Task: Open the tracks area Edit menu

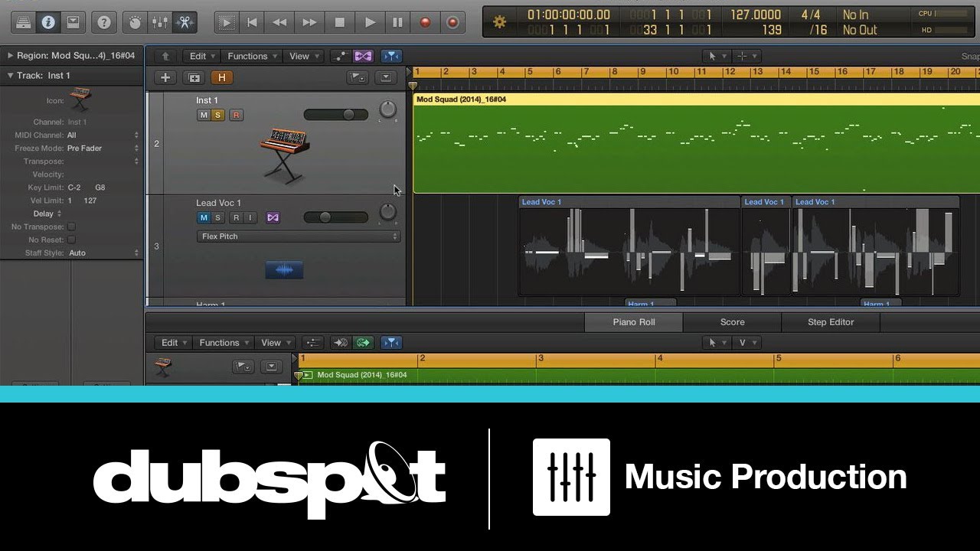Action: click(202, 56)
